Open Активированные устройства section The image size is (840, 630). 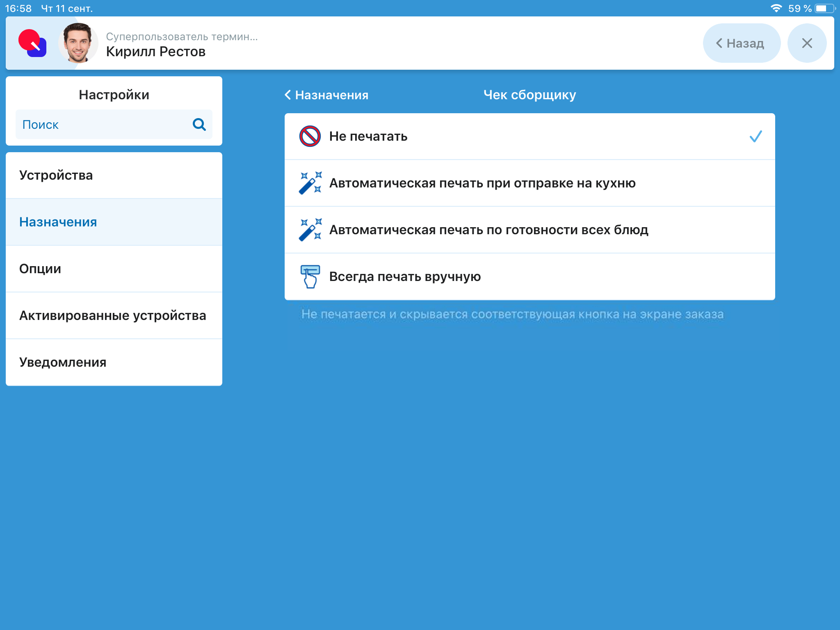pyautogui.click(x=112, y=315)
